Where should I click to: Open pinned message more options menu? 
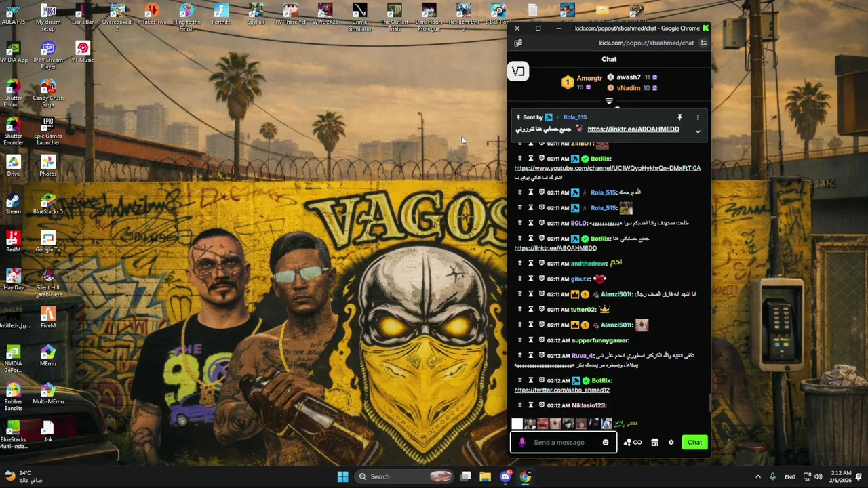(698, 117)
